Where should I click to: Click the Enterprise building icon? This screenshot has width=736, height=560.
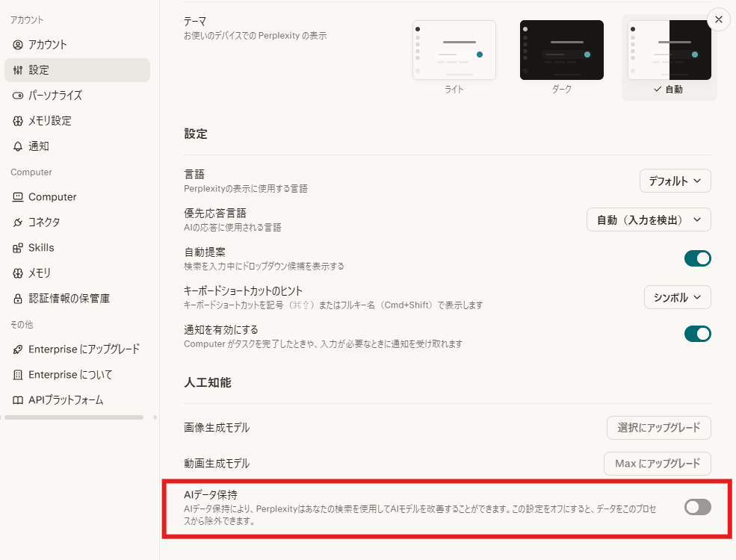18,375
